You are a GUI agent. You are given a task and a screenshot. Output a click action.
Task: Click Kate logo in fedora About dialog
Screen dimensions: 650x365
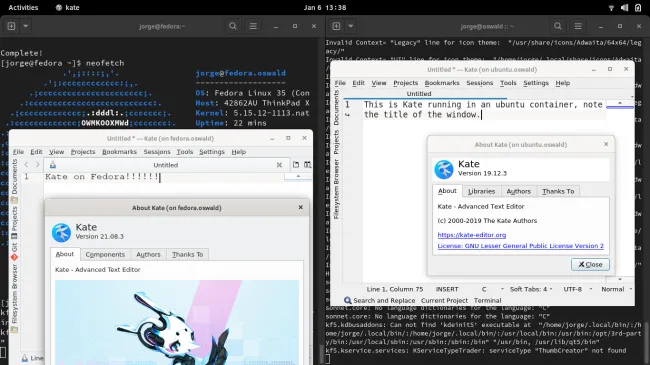tap(61, 232)
